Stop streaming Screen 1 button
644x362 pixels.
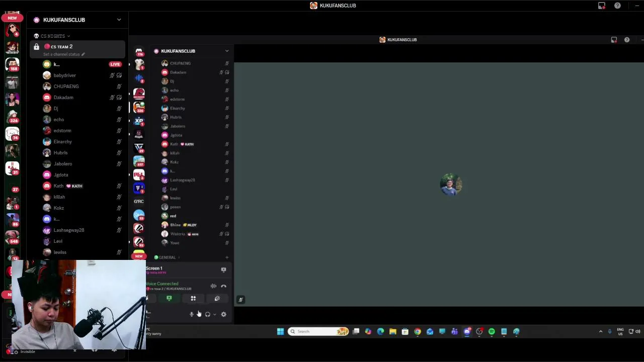coord(223,269)
